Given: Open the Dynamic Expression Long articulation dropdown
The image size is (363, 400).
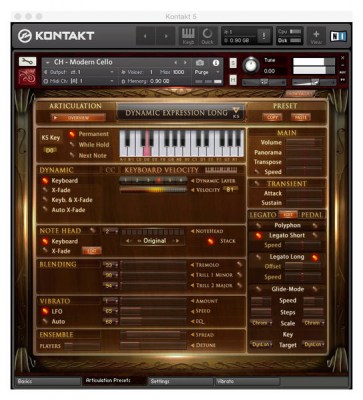Looking at the screenshot, I should coord(180,113).
